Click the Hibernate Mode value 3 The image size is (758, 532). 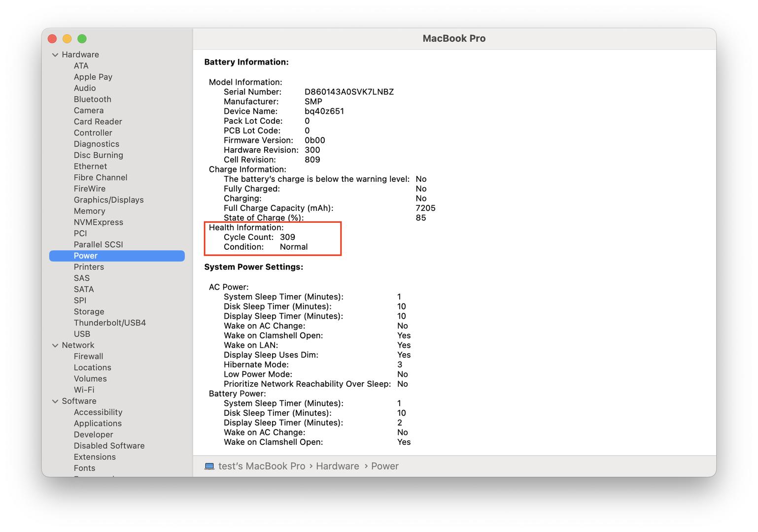(x=400, y=365)
